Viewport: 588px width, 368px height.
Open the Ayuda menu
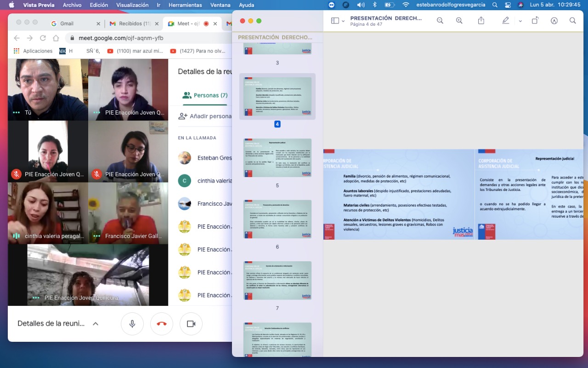(x=247, y=5)
